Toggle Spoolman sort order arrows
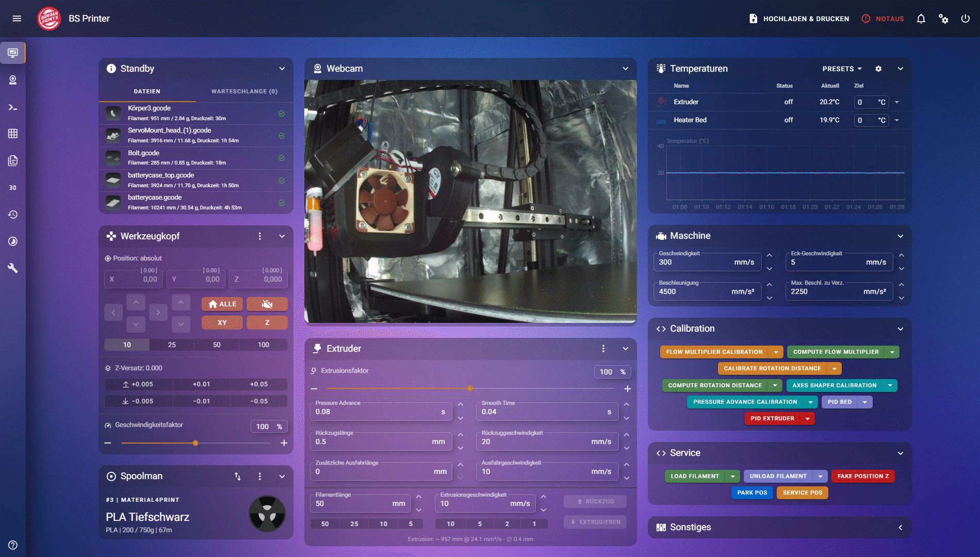The image size is (980, 557). (x=238, y=477)
